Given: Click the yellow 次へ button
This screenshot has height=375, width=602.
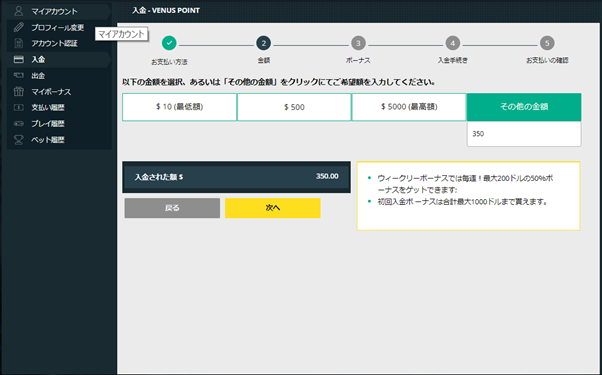Looking at the screenshot, I should coord(273,208).
